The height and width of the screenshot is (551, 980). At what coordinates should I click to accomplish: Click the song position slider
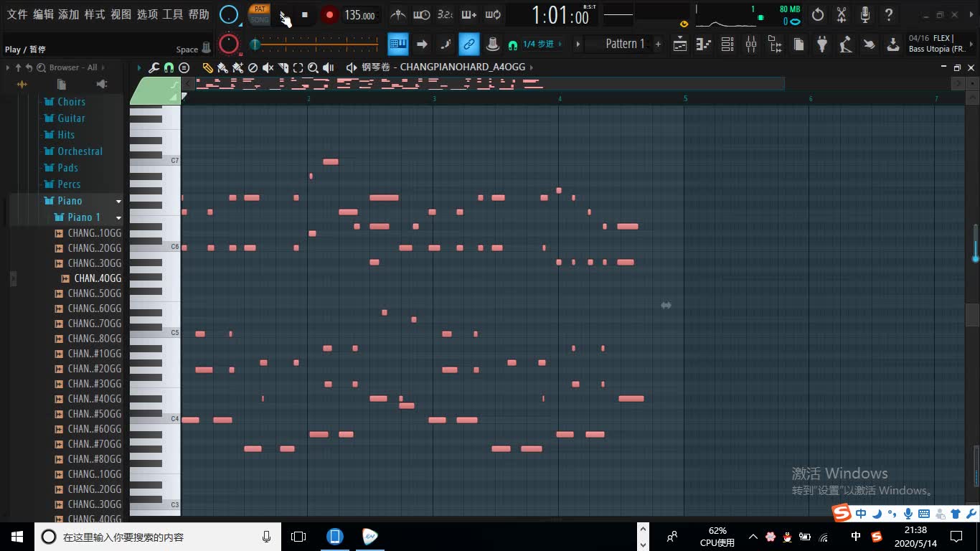[x=316, y=44]
